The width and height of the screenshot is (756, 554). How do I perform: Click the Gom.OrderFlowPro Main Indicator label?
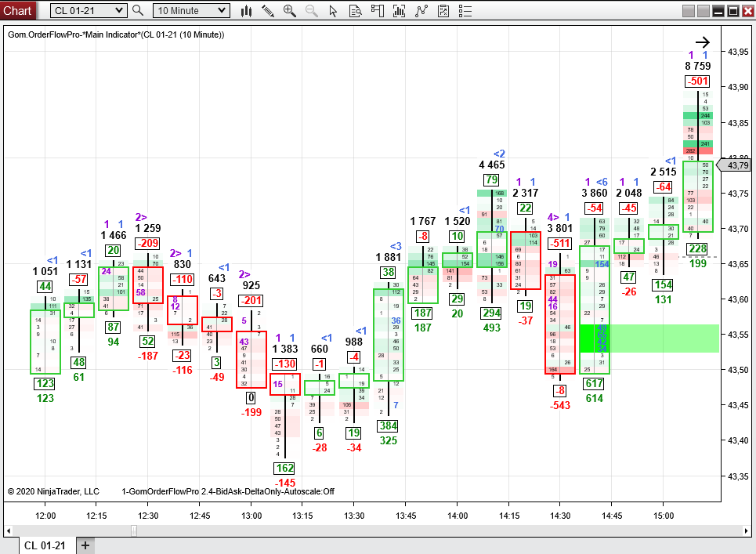116,34
